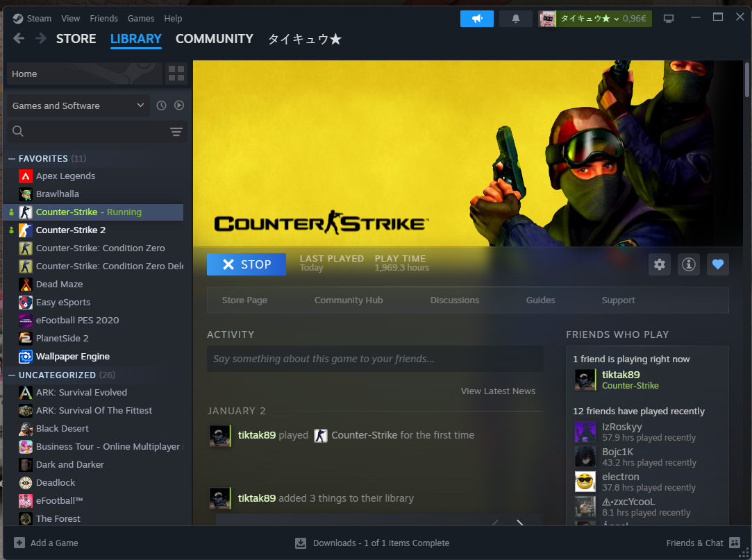
Task: Open the notifications bell
Action: pos(515,19)
